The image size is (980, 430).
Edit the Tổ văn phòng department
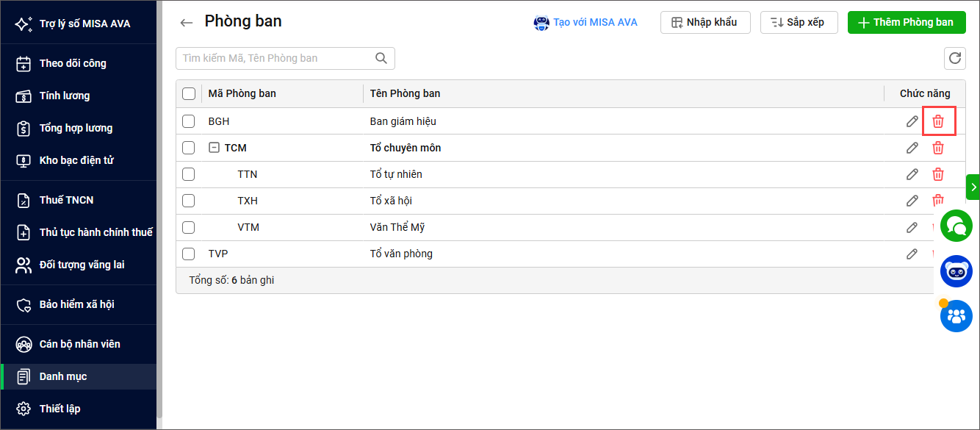click(x=912, y=254)
